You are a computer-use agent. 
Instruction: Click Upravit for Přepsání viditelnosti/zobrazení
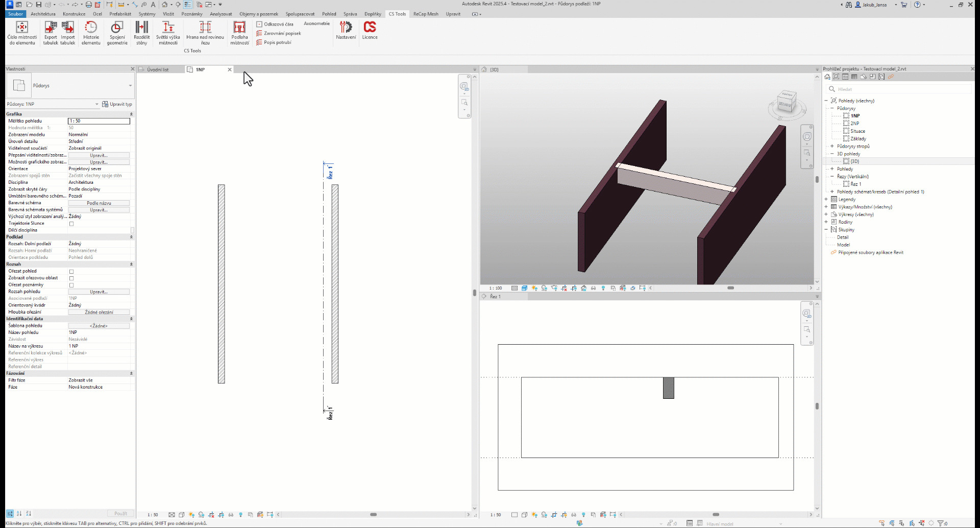click(x=99, y=155)
